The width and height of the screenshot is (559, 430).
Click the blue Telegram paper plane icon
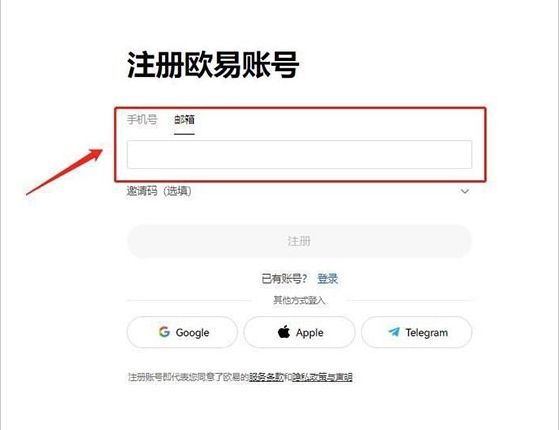point(394,332)
